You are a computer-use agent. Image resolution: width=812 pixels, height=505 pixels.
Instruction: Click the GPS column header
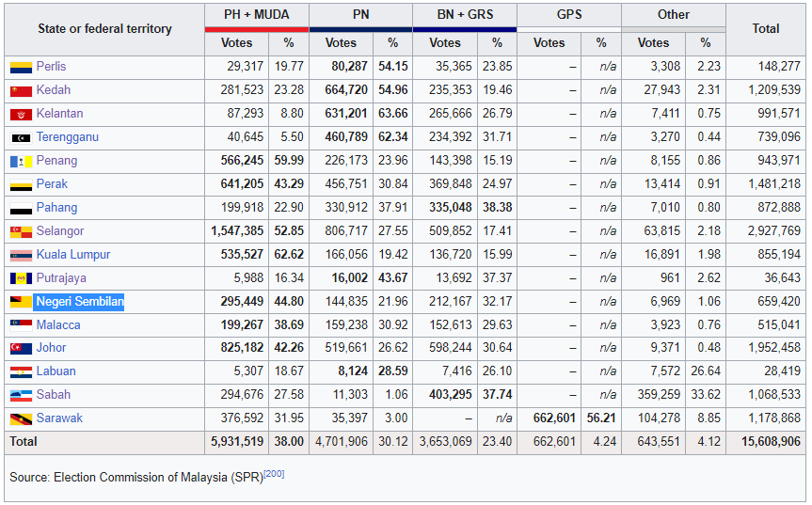[569, 14]
